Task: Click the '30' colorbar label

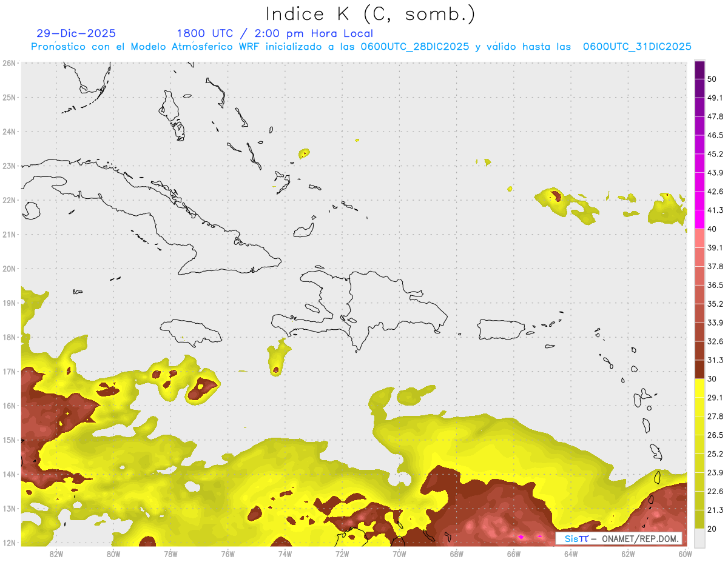Action: click(x=712, y=379)
